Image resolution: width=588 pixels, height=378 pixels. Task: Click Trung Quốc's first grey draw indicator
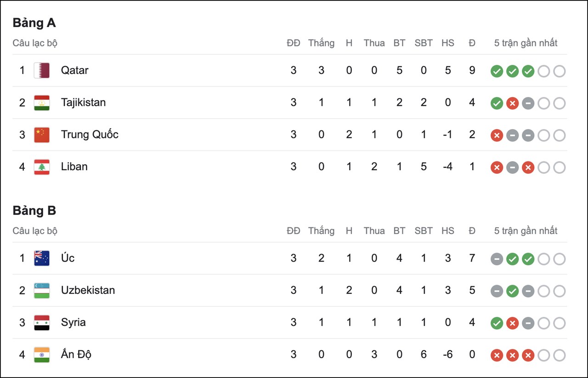pyautogui.click(x=512, y=136)
